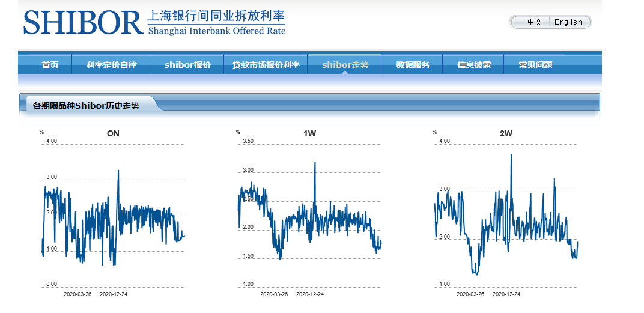Click 2020-03-26 date under 2W chart
Screen dimensions: 644x313
(x=470, y=294)
